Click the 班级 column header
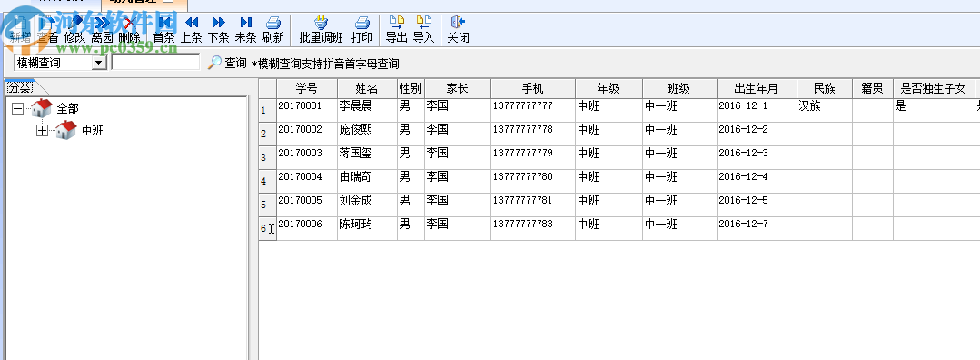 [679, 88]
